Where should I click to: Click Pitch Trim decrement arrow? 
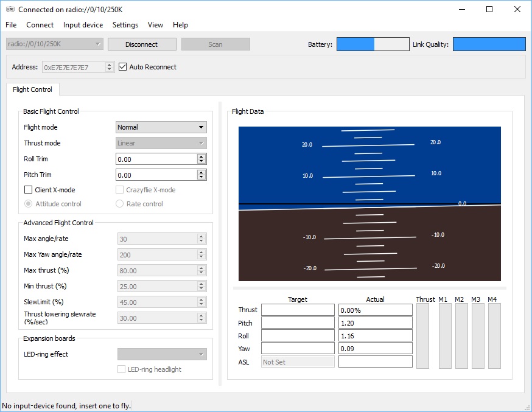[x=201, y=178]
